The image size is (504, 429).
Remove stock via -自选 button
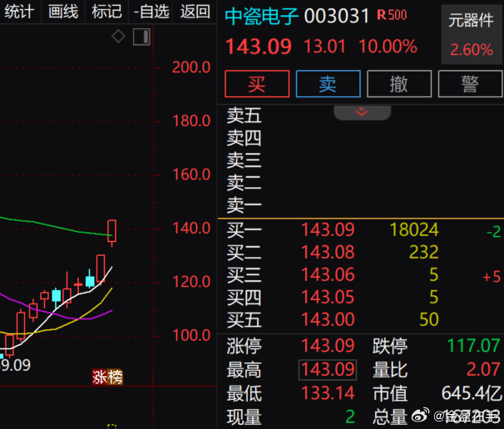coord(151,12)
